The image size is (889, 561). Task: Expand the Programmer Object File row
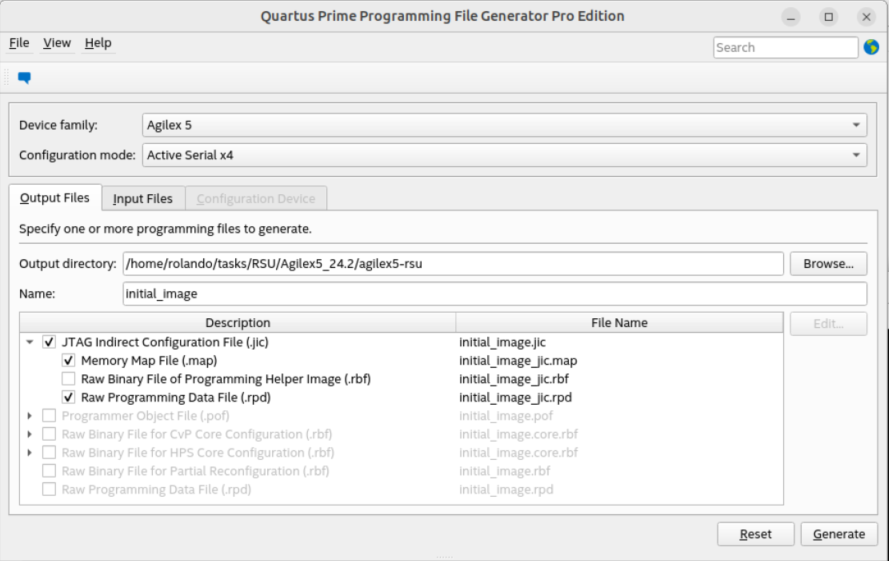pos(30,416)
